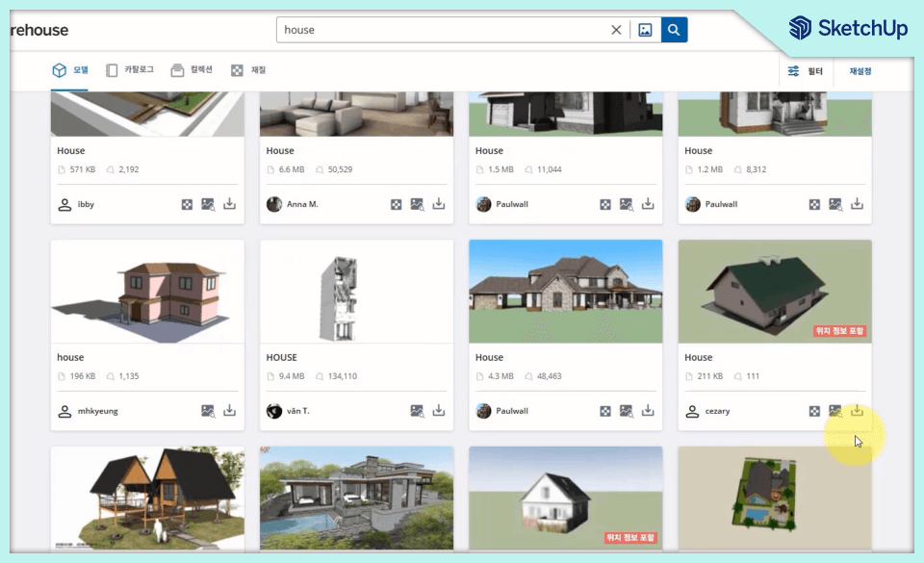View materials icon on ibby's House card
The image size is (924, 563).
point(187,204)
